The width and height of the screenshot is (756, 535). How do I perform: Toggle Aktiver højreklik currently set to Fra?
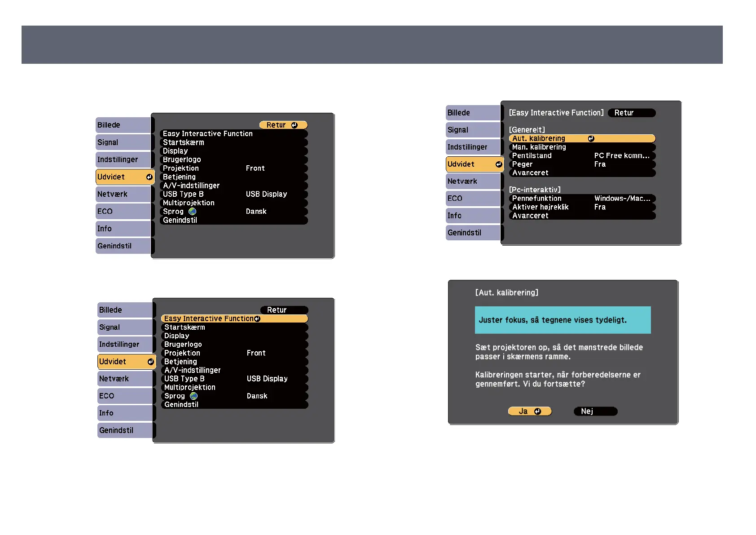(582, 207)
